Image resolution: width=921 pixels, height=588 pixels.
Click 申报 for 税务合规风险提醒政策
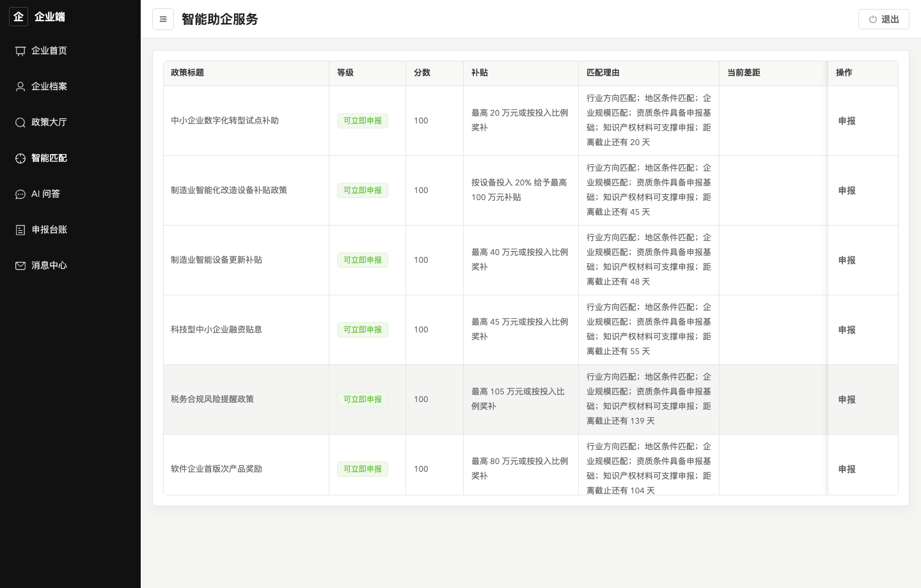point(847,399)
